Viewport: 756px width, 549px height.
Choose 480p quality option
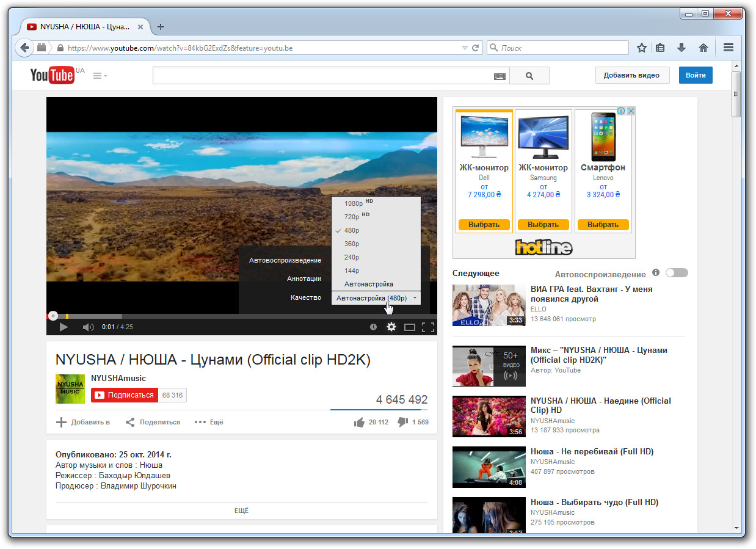pyautogui.click(x=376, y=230)
